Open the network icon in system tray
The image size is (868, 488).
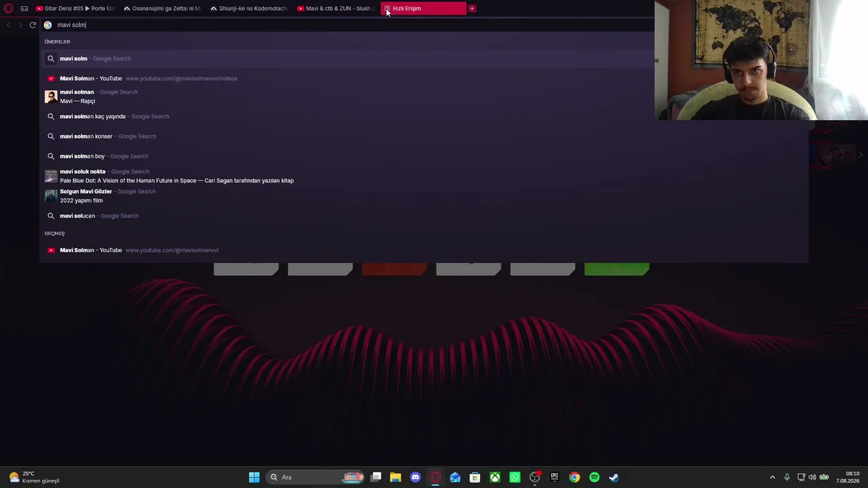coord(801,477)
